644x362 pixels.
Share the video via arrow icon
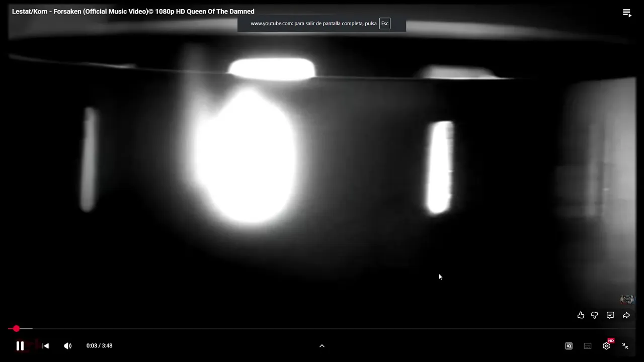pos(626,315)
